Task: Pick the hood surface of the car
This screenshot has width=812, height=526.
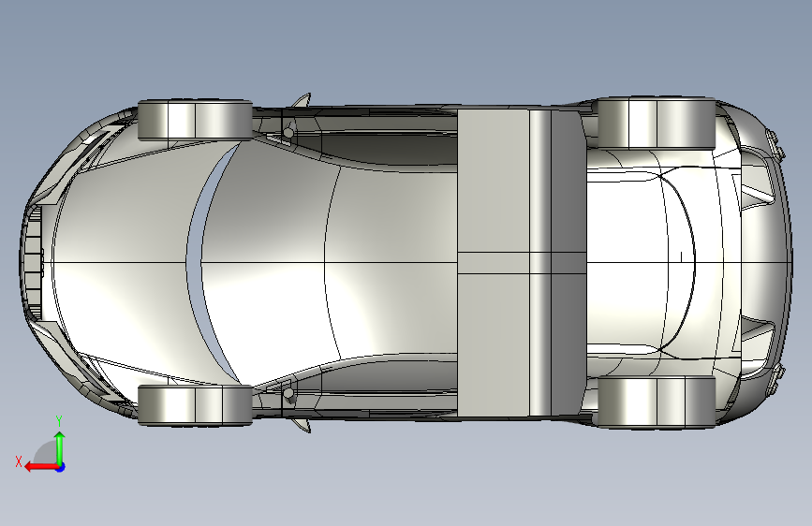Action: 122,261
